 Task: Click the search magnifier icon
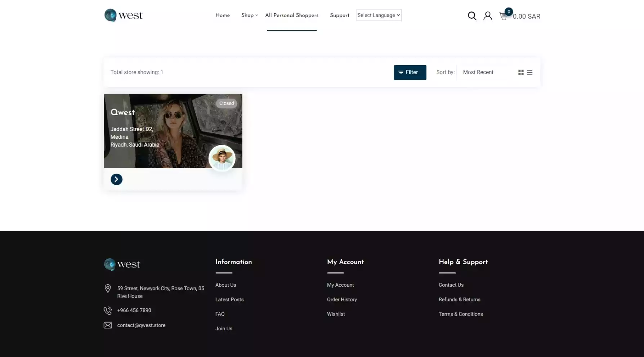[472, 16]
